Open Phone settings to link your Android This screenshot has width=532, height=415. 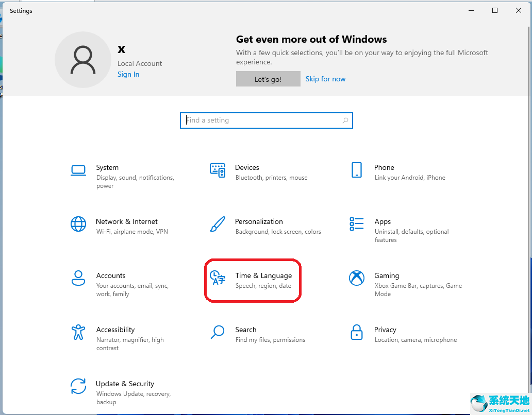tap(356, 170)
